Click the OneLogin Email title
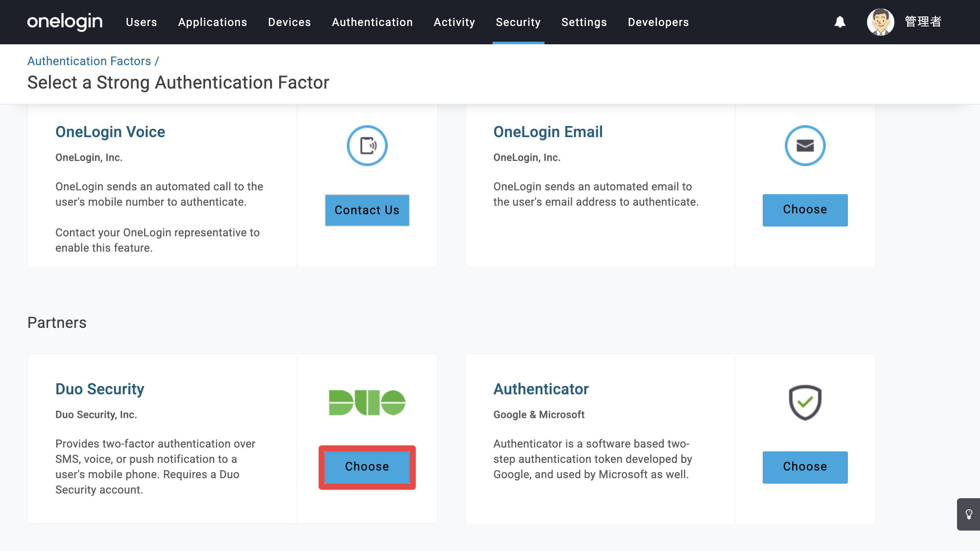Viewport: 980px width, 551px height. [548, 132]
